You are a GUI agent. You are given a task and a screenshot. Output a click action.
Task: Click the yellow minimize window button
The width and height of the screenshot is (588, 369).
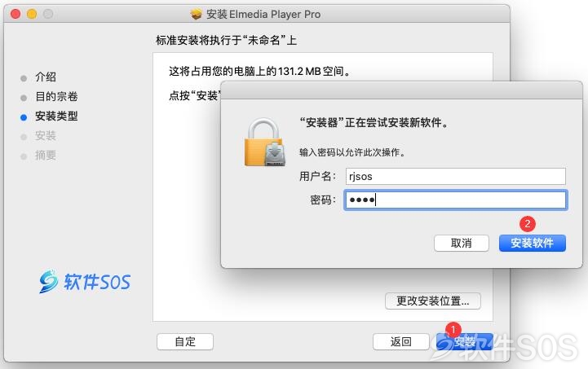tap(32, 14)
